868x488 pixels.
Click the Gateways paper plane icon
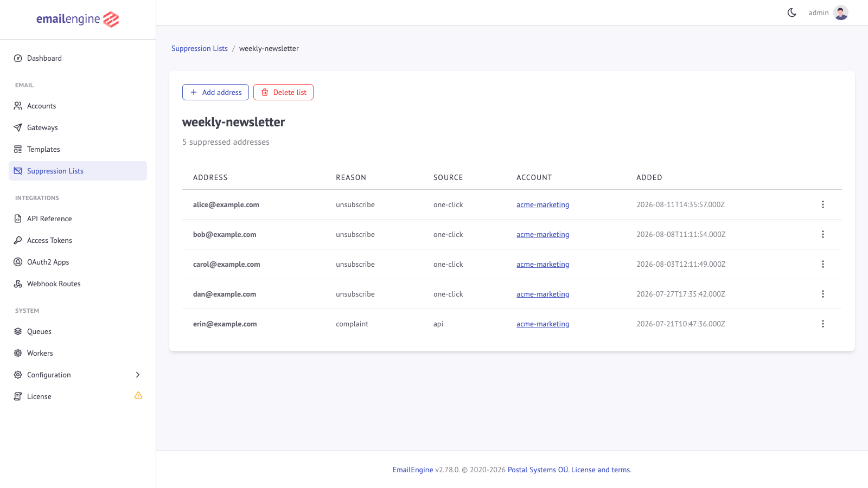18,127
